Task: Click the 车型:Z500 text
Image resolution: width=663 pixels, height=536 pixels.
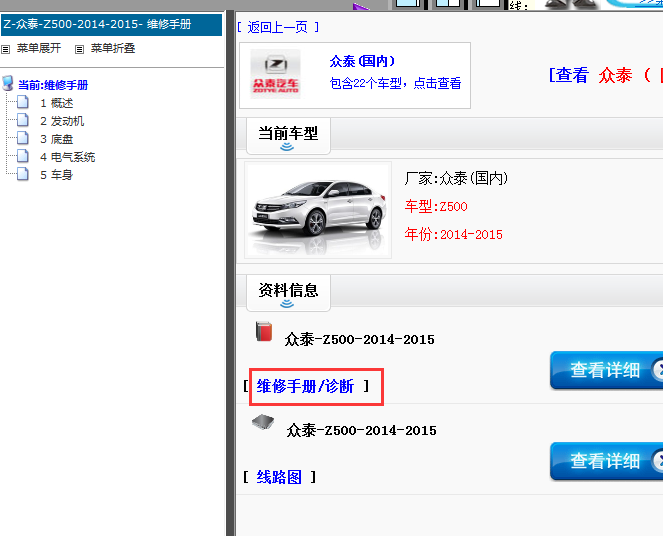Action: (x=436, y=207)
